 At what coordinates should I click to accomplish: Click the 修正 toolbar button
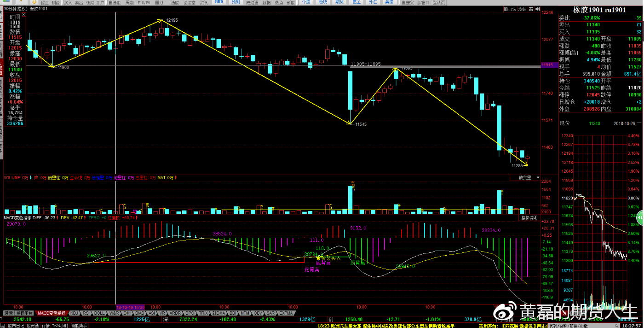point(45,2)
